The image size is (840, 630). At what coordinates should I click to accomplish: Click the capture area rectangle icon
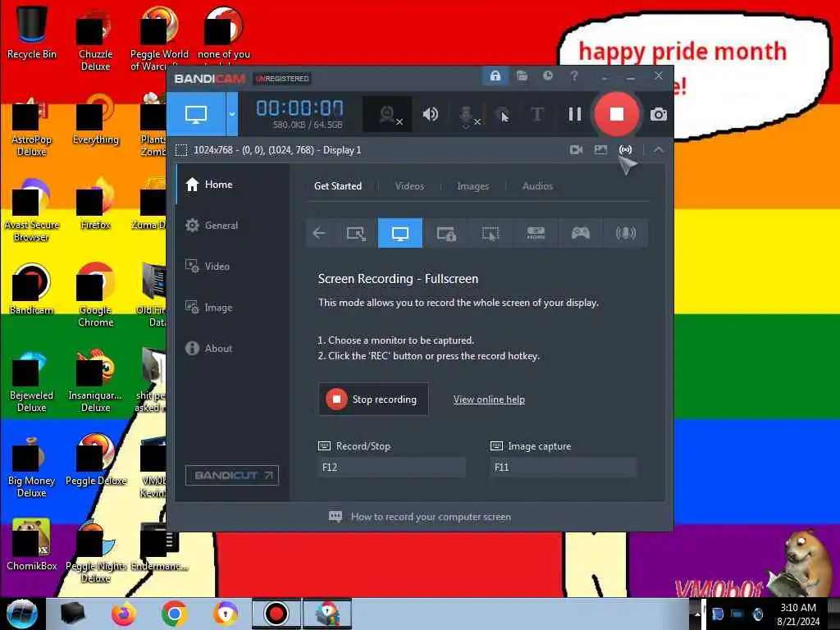181,150
